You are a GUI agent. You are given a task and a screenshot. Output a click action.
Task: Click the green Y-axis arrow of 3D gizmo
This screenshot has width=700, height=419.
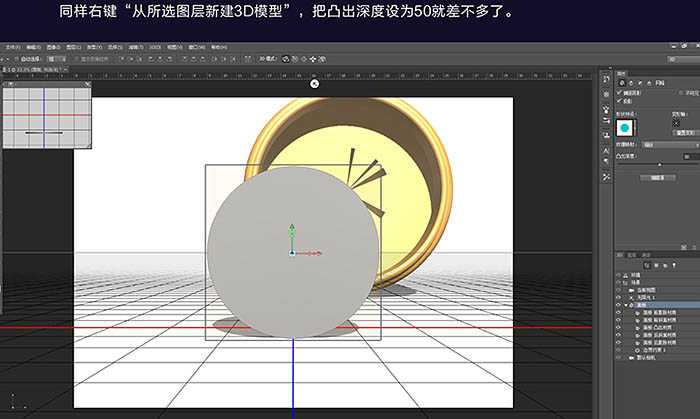coord(292,229)
